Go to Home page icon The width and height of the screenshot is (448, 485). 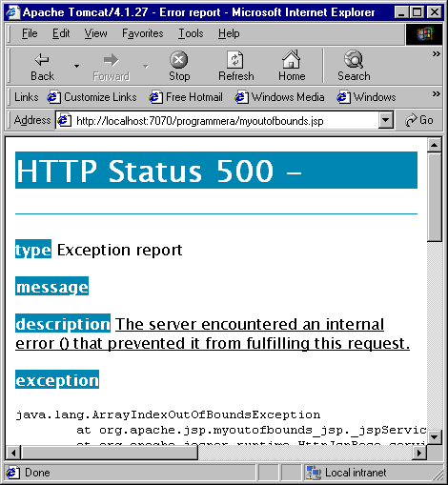(292, 59)
